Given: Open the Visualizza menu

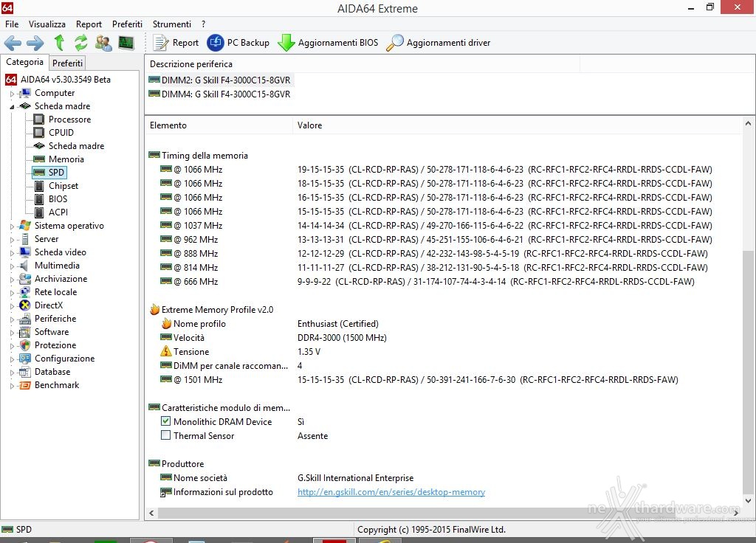Looking at the screenshot, I should [x=47, y=24].
